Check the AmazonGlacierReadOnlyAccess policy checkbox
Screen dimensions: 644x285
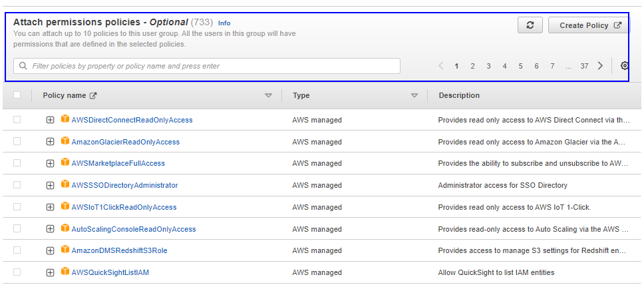click(x=17, y=141)
